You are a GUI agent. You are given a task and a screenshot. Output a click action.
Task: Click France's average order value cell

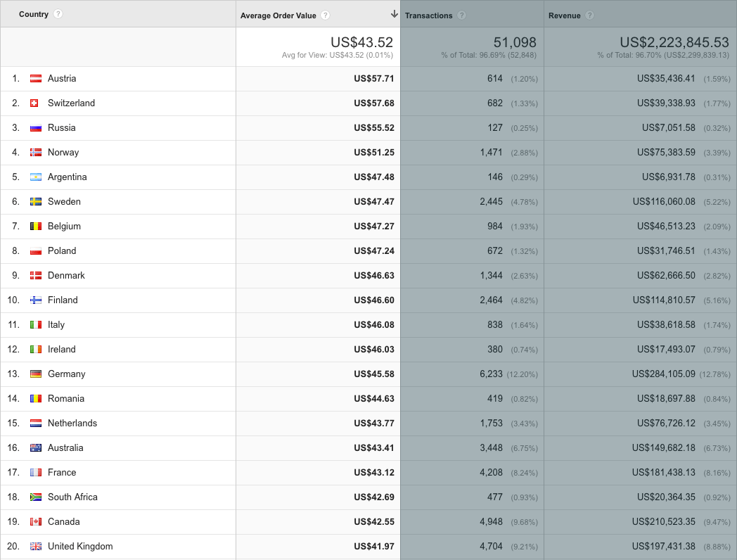coord(373,473)
